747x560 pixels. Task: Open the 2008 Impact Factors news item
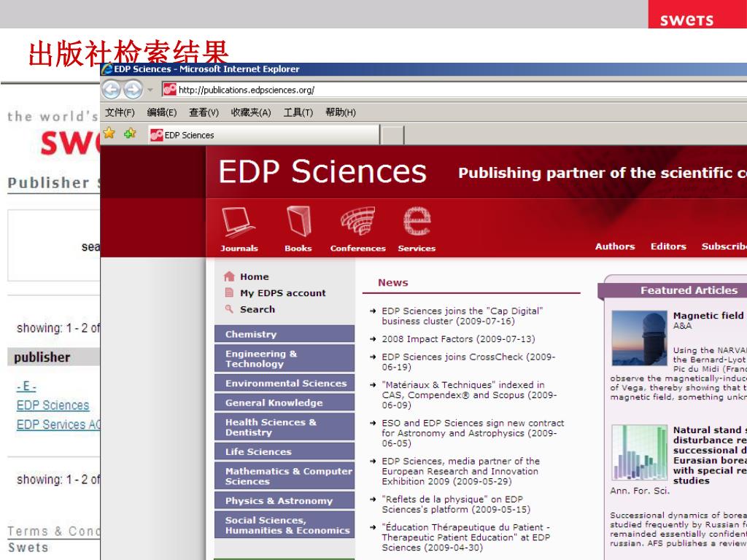tap(458, 338)
